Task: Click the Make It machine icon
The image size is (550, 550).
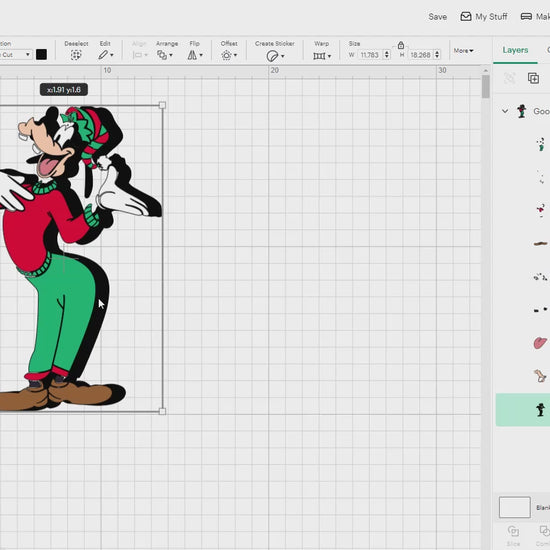Action: (x=526, y=16)
